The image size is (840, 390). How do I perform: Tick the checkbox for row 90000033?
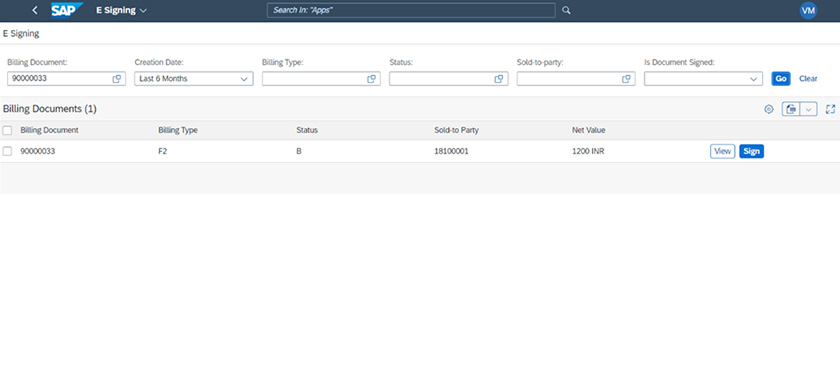tap(8, 152)
